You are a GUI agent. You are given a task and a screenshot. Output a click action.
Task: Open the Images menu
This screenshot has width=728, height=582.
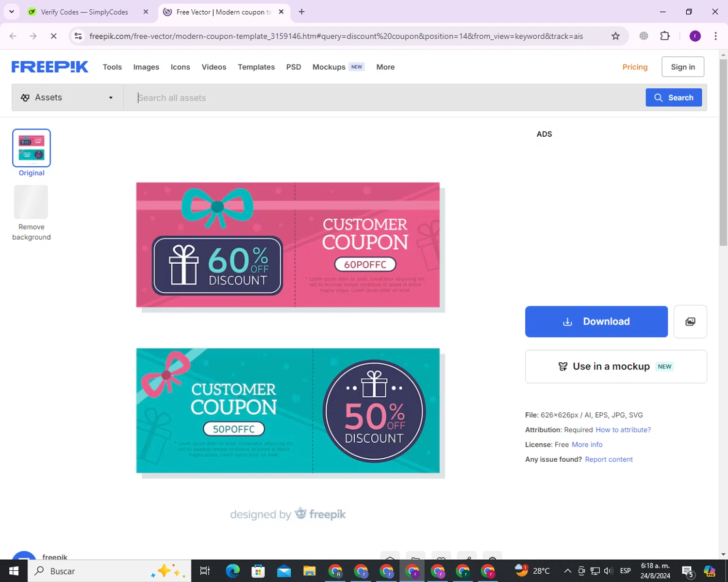tap(146, 67)
